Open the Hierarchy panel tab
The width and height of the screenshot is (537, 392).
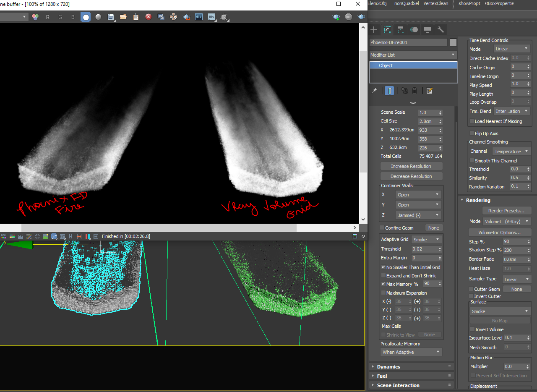(x=401, y=29)
